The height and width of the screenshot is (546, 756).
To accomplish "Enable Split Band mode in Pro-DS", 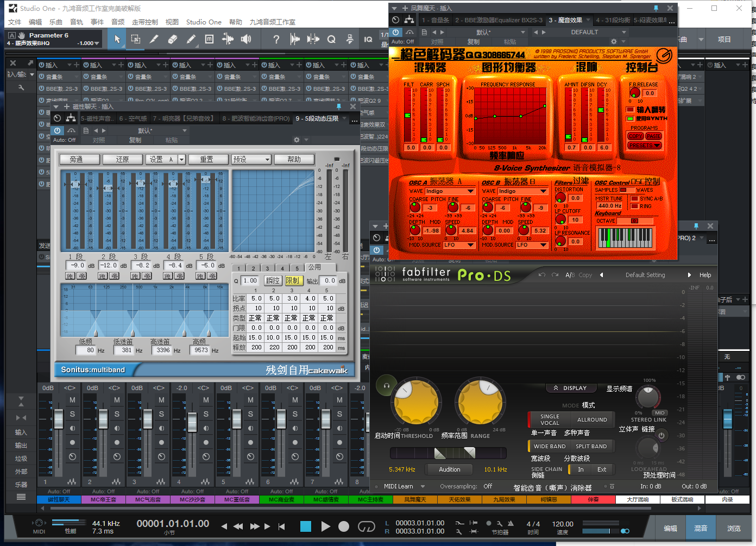I will (591, 446).
